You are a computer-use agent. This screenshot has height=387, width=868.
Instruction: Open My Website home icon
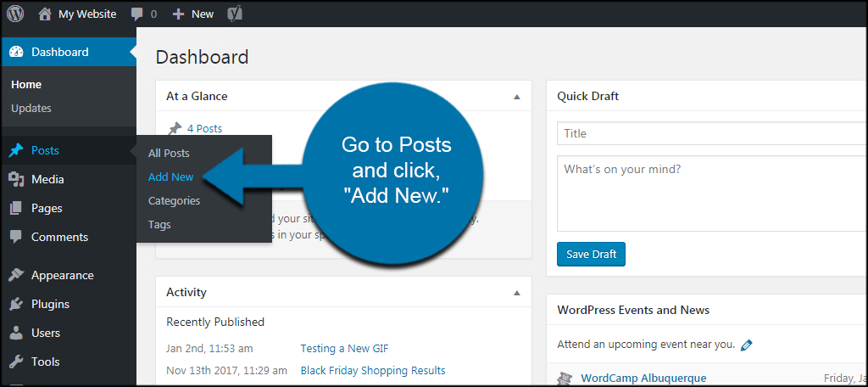[x=45, y=14]
